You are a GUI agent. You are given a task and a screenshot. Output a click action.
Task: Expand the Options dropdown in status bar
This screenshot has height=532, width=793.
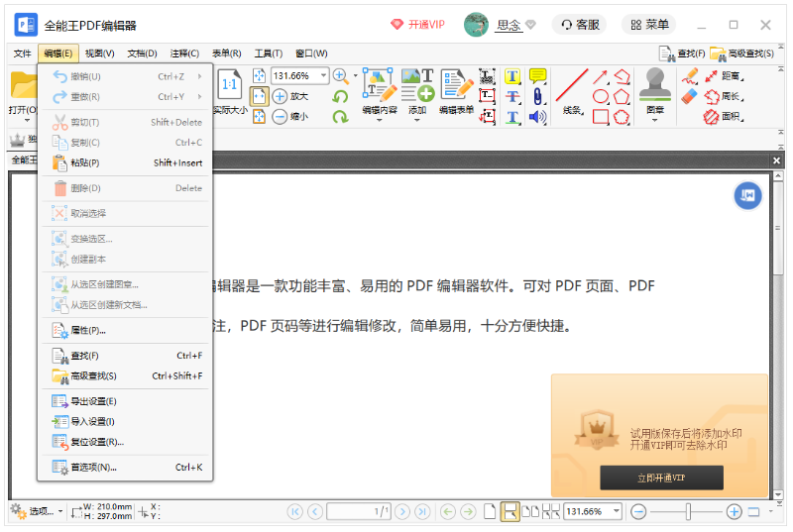tap(60, 512)
